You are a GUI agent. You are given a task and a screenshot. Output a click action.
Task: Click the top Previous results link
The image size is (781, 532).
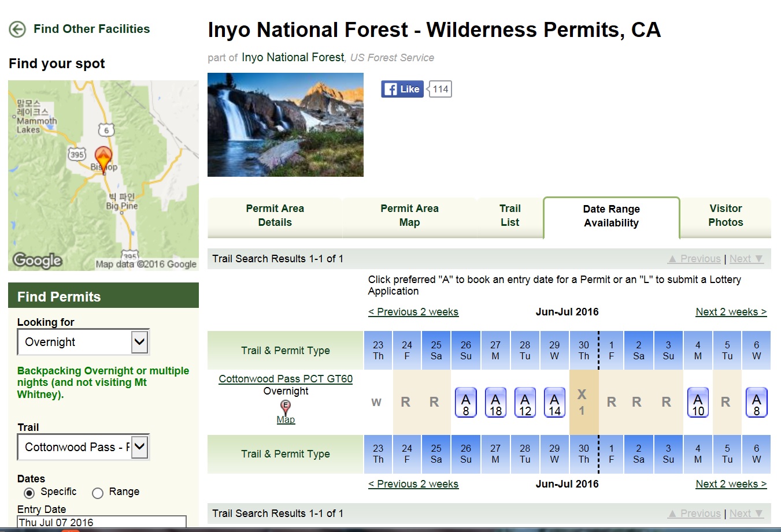[x=694, y=259]
